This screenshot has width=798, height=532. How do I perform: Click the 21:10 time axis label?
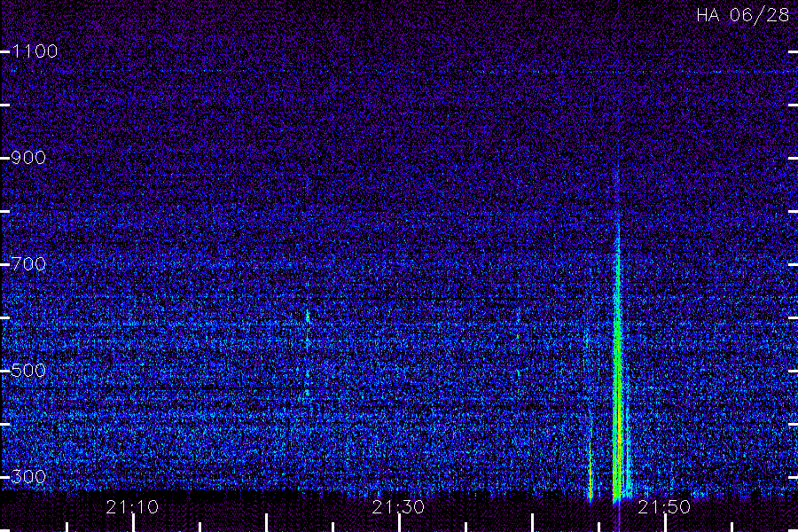point(132,507)
